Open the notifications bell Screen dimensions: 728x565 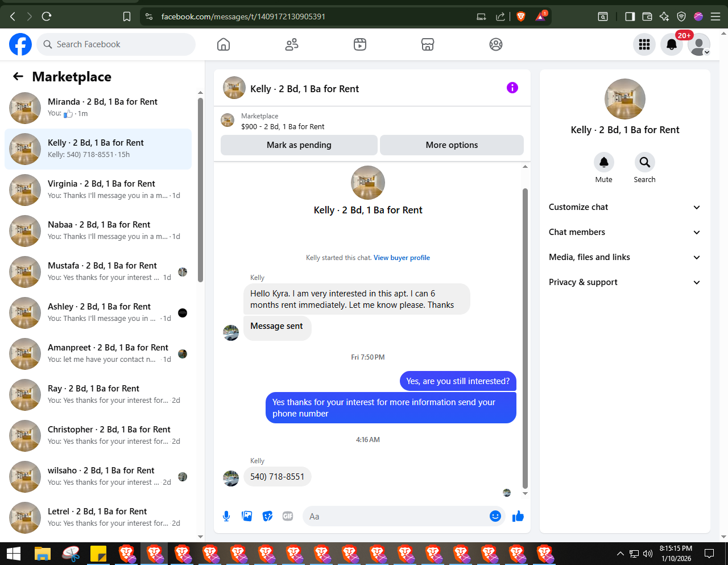coord(672,44)
